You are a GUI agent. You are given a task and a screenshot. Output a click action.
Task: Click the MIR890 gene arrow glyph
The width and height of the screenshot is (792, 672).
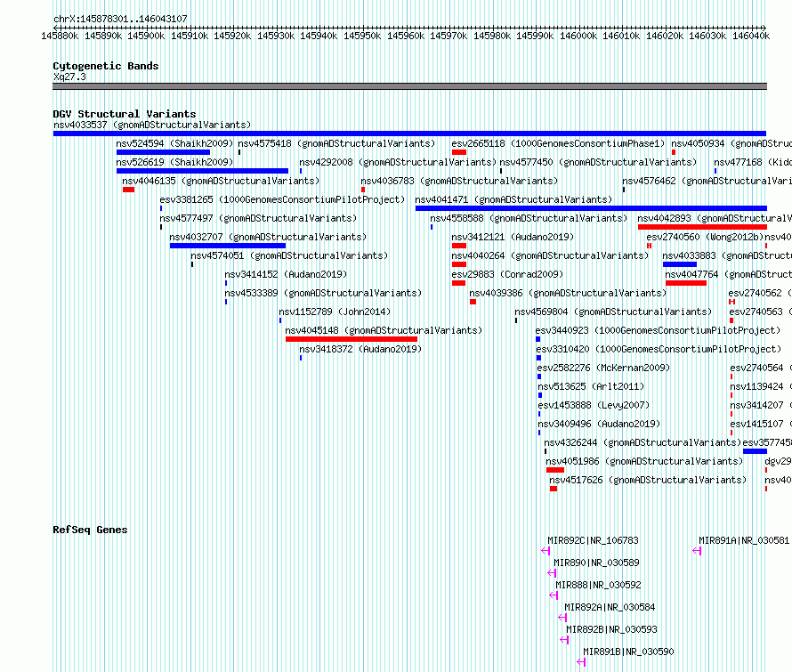click(552, 573)
